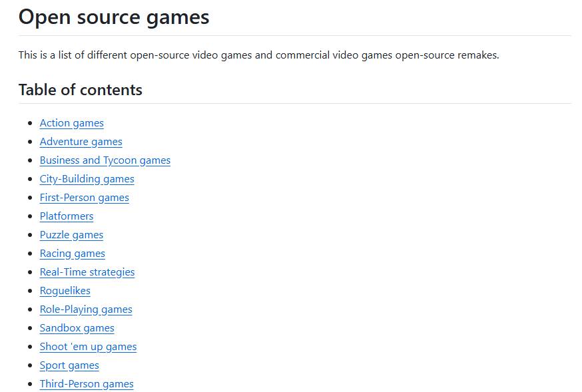Select the Sandbox games link
Screen dimensions: 582x392
coord(77,328)
